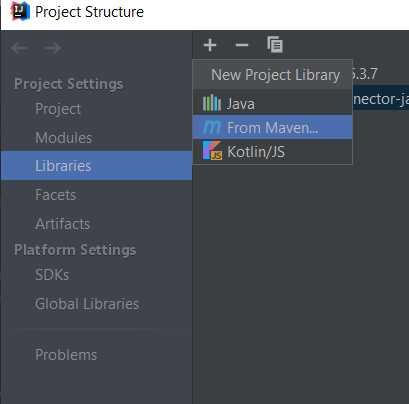Viewport: 409px width, 404px height.
Task: Click the Kotlin/JS icon
Action: point(212,151)
